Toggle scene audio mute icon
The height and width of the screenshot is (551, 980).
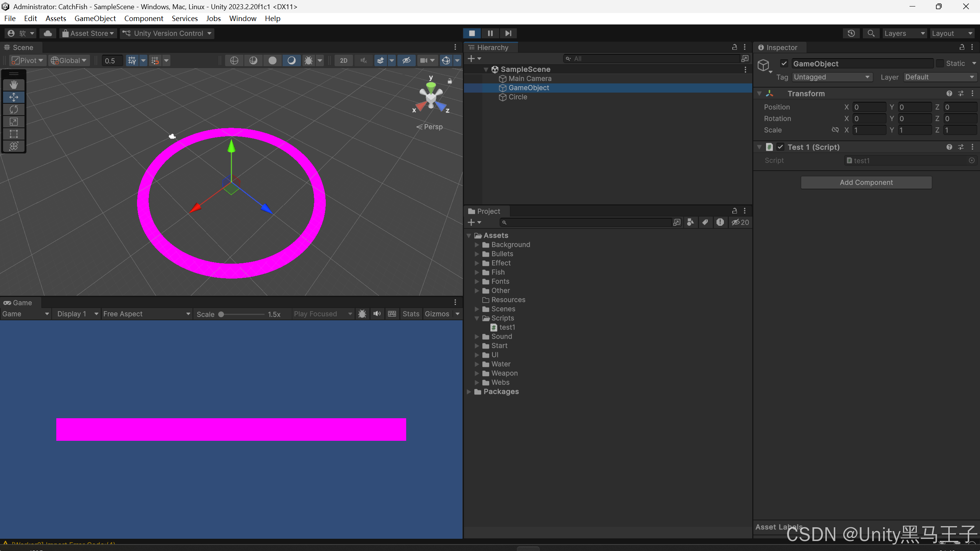pyautogui.click(x=363, y=60)
